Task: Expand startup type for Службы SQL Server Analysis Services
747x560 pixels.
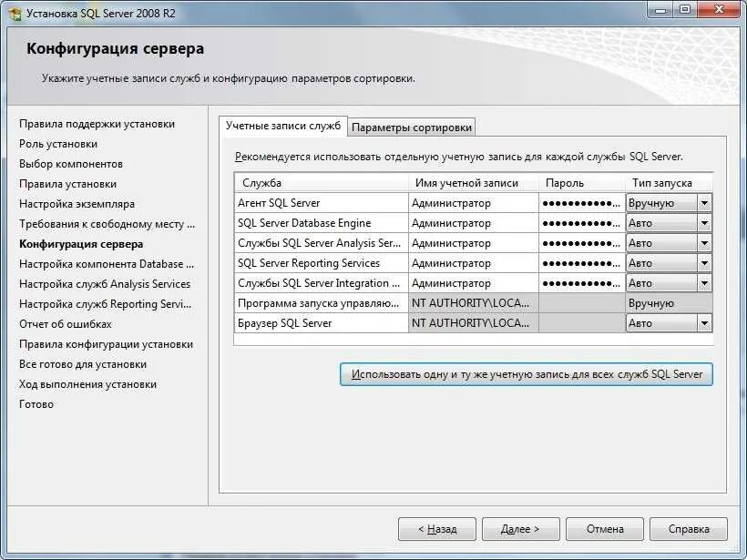Action: [704, 243]
